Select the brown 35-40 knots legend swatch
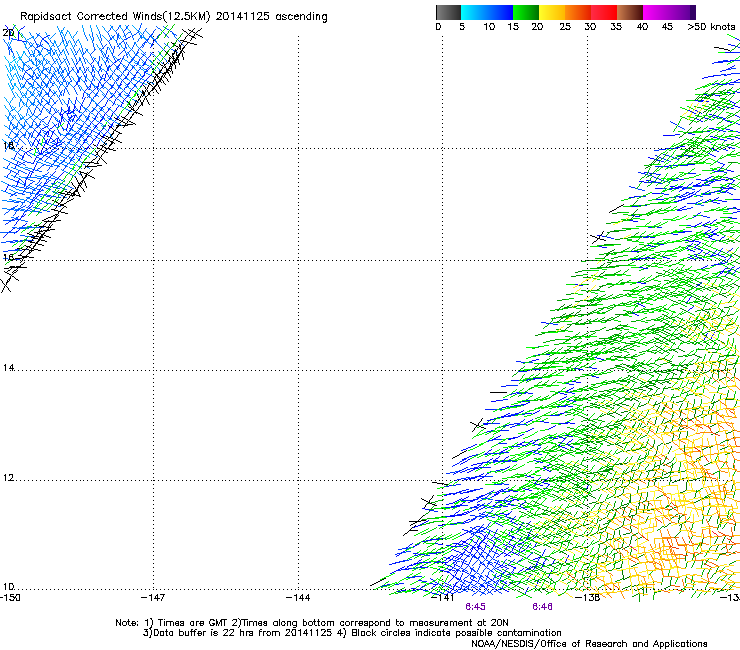This screenshot has height=650, width=740. tap(630, 12)
